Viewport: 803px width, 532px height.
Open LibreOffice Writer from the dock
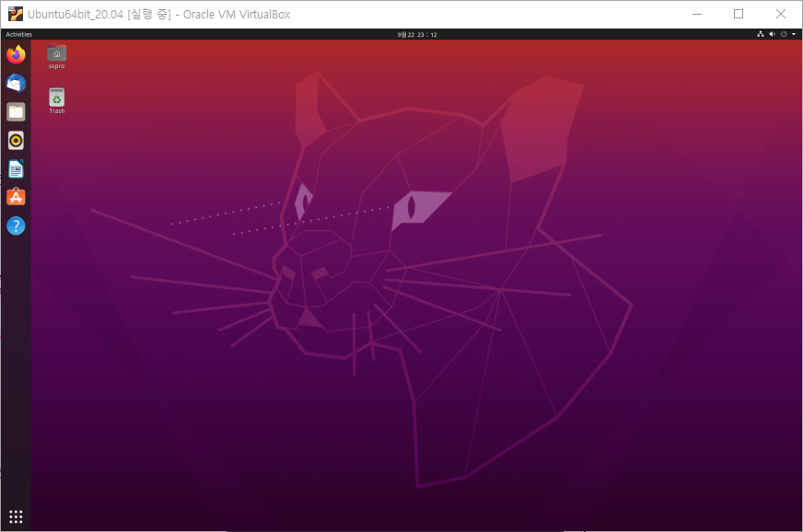tap(16, 169)
